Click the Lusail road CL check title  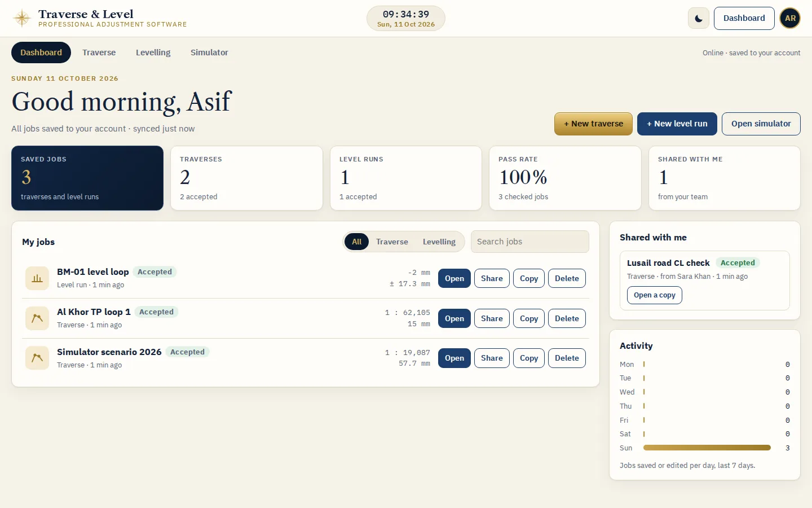click(668, 263)
